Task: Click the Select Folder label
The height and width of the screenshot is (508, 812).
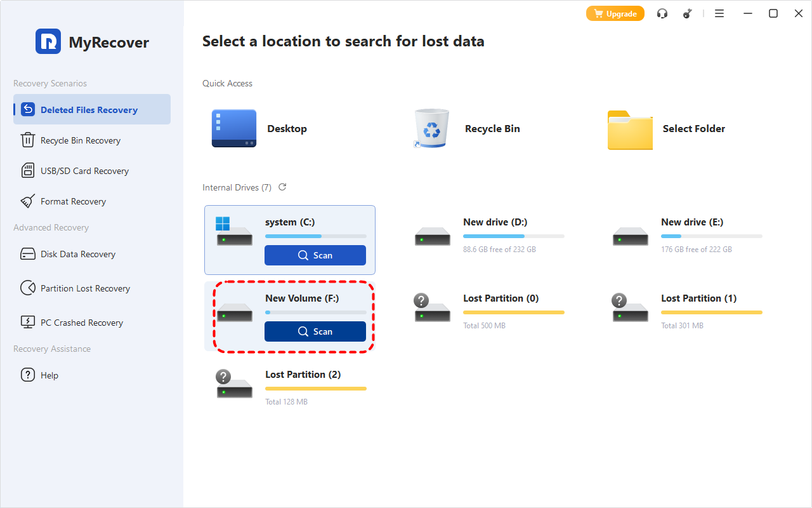Action: (x=694, y=128)
